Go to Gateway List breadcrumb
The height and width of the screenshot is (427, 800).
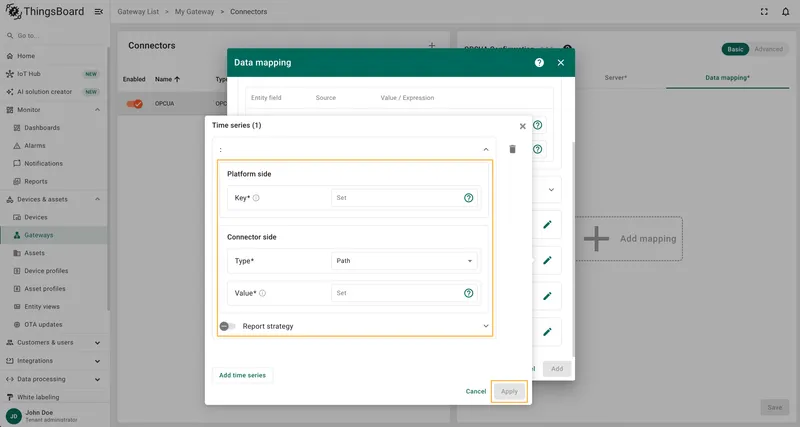click(138, 12)
